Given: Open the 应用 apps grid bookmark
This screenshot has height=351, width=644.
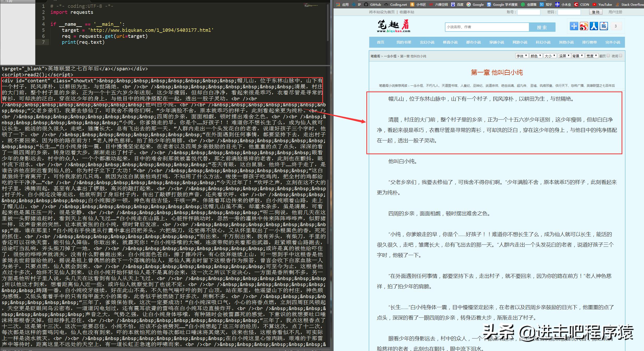Looking at the screenshot, I should click(342, 4).
